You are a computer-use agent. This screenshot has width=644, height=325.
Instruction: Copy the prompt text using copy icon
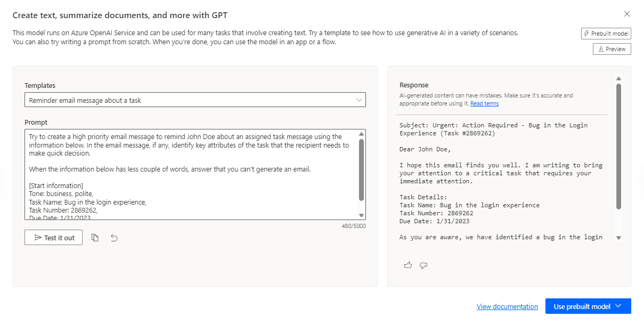(x=95, y=238)
